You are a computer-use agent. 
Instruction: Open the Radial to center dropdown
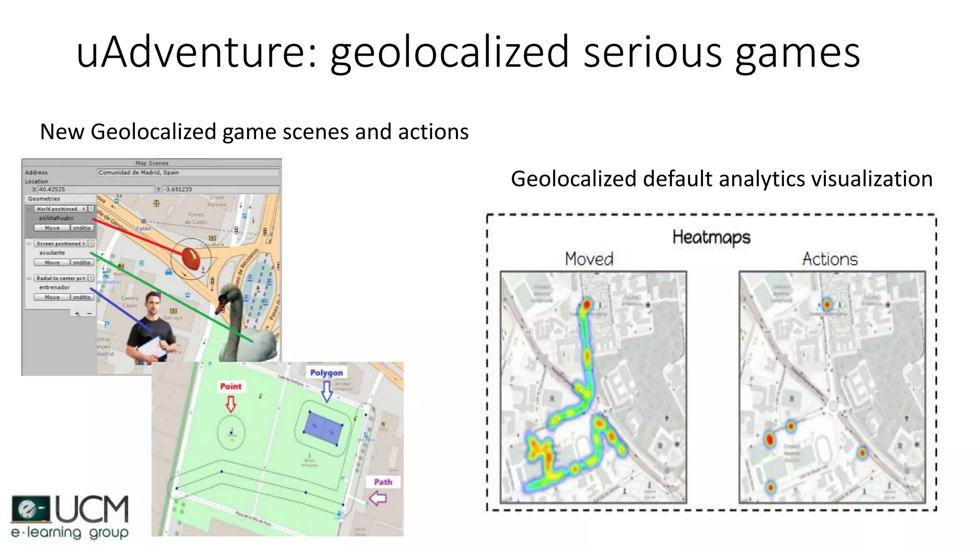60,278
